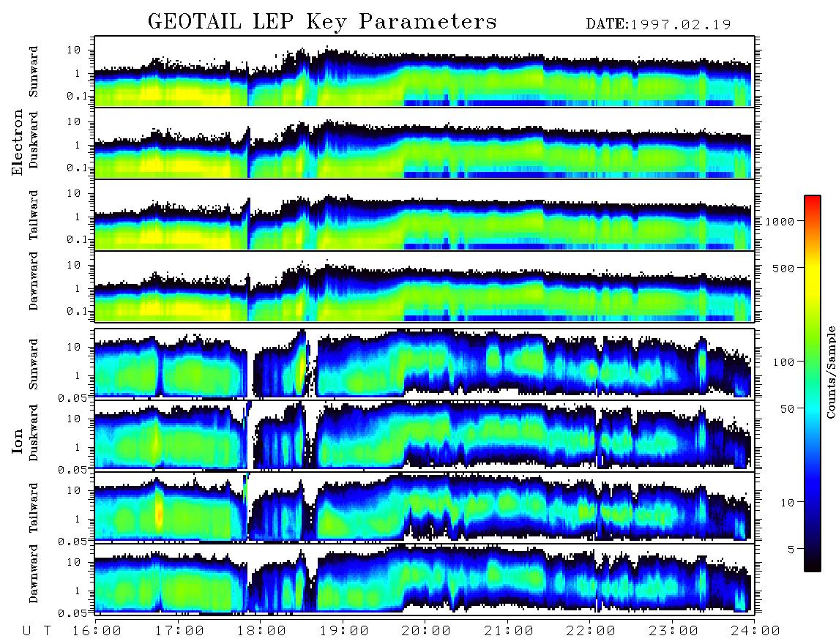Click the color bar's 5 label
This screenshot has height=644, width=836.
point(791,549)
